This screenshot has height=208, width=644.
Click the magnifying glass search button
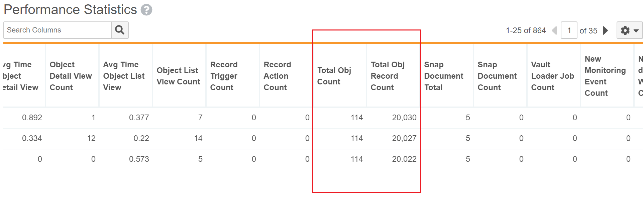coord(120,30)
